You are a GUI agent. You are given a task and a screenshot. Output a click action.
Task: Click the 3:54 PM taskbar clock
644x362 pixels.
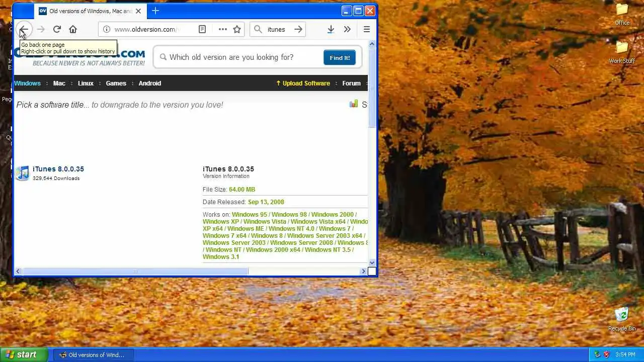pos(625,355)
